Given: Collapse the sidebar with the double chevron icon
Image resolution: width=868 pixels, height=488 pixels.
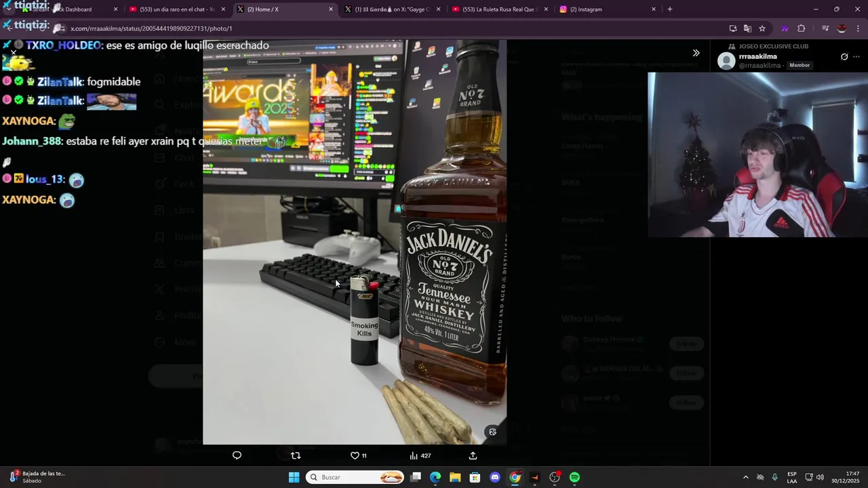Looking at the screenshot, I should [x=696, y=53].
